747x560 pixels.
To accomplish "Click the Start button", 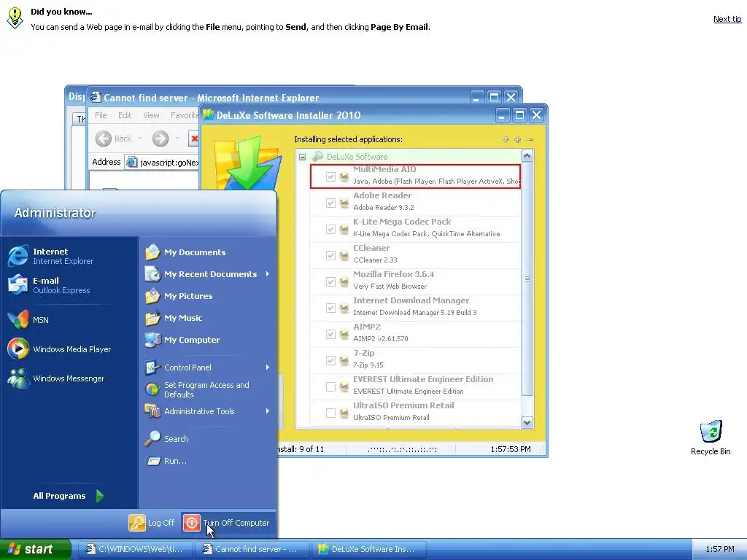I will (x=35, y=549).
